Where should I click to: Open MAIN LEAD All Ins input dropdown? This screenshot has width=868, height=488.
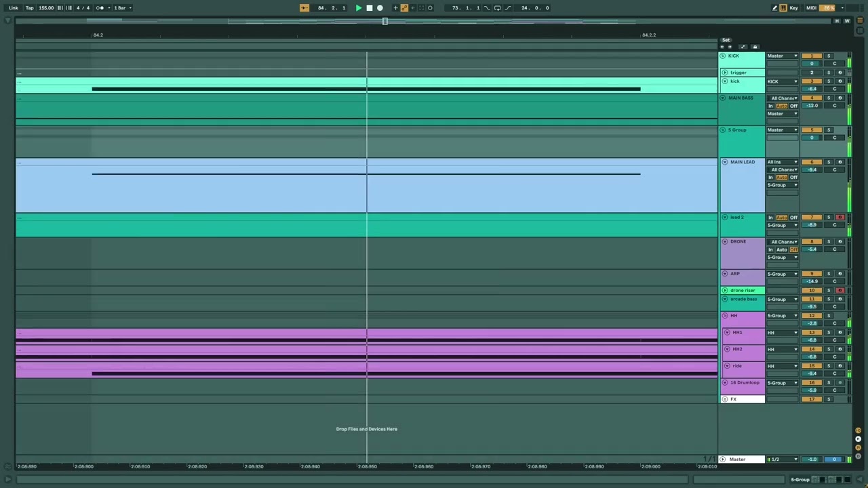pyautogui.click(x=783, y=162)
